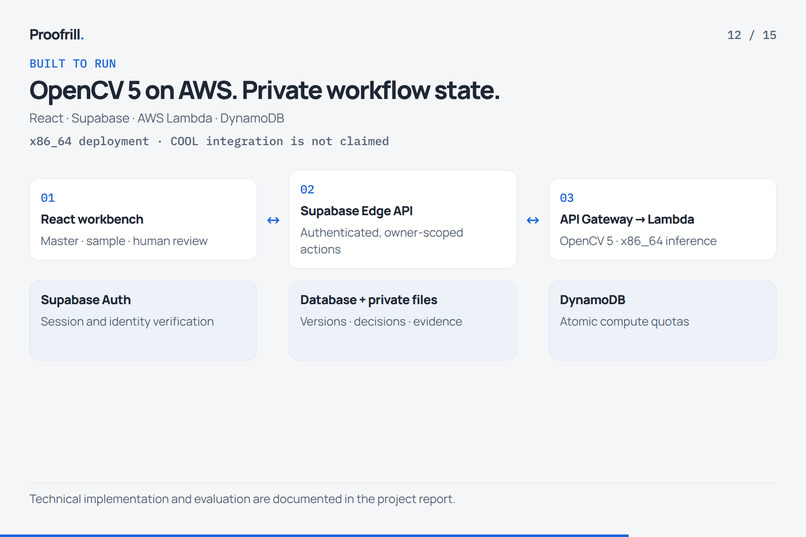
Task: Click the React · Supabase · AWS Lambda subtitle
Action: (157, 118)
